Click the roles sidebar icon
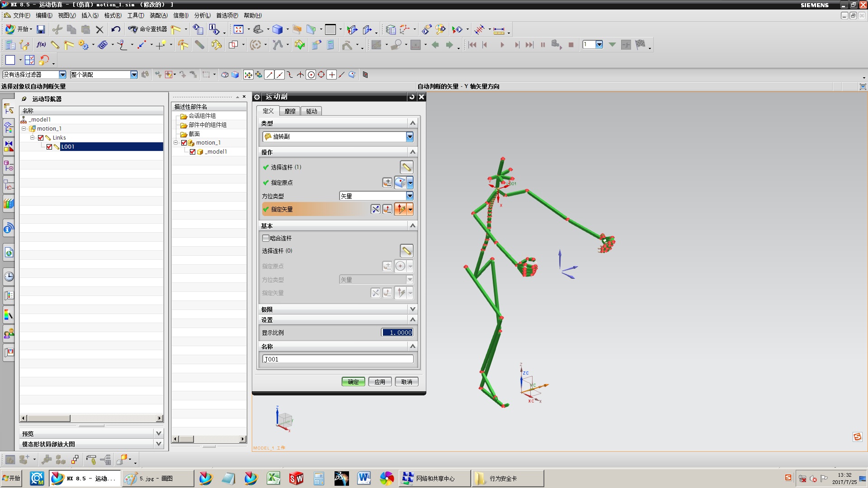Screen dimensions: 868x488 pos(9,334)
